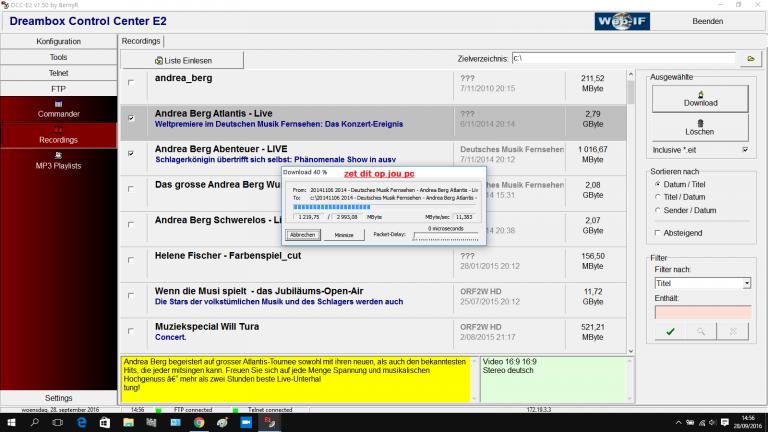The width and height of the screenshot is (768, 432).
Task: Click the Packet-Delay slider
Action: point(433,235)
